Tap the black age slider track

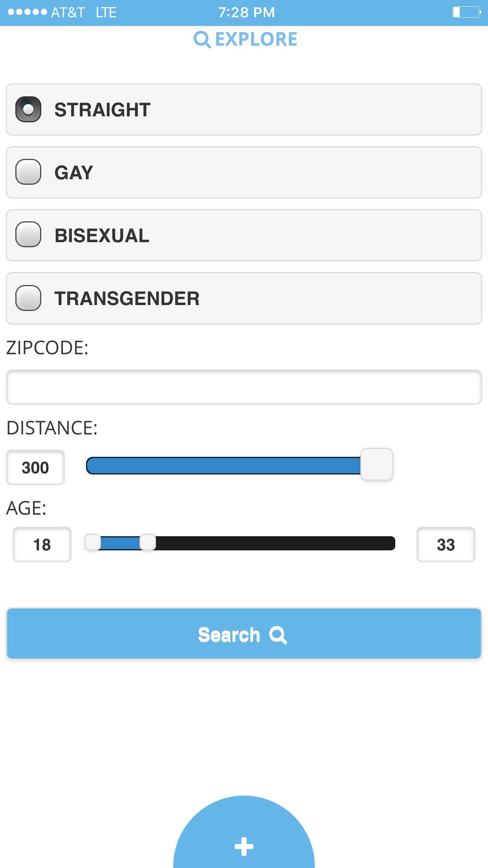[275, 543]
